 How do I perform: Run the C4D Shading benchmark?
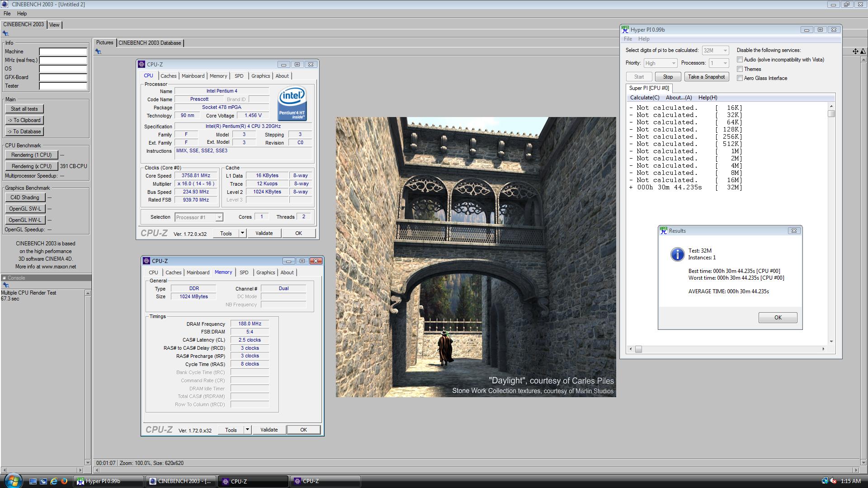coord(25,197)
